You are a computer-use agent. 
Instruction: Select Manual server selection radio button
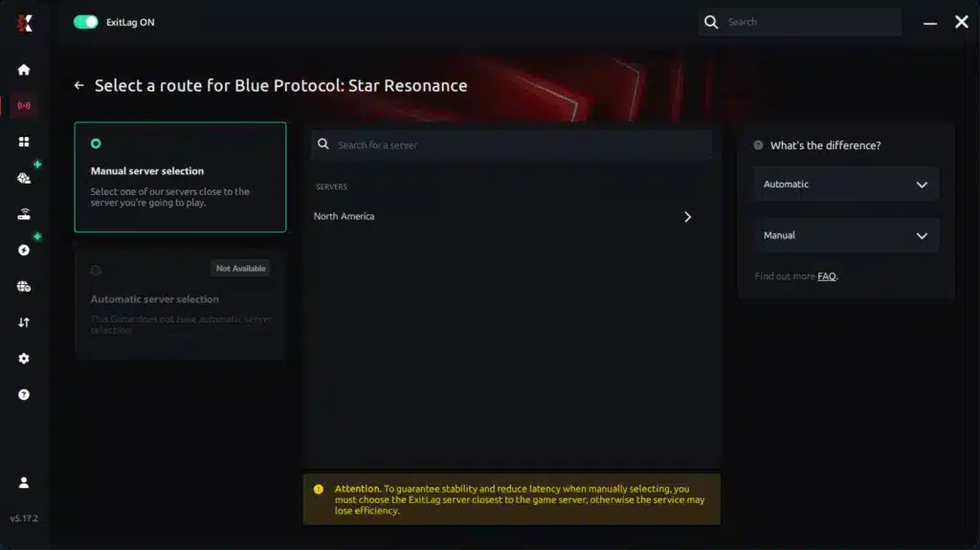96,143
